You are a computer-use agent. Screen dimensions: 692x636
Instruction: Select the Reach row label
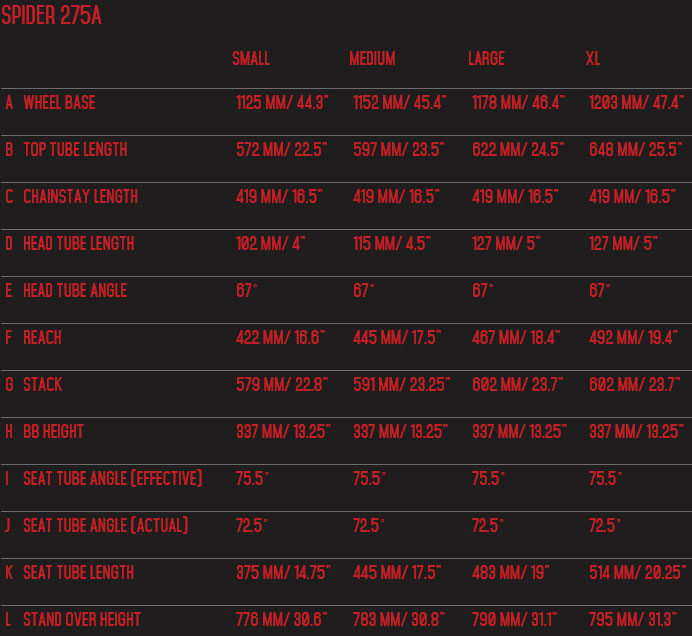click(42, 338)
